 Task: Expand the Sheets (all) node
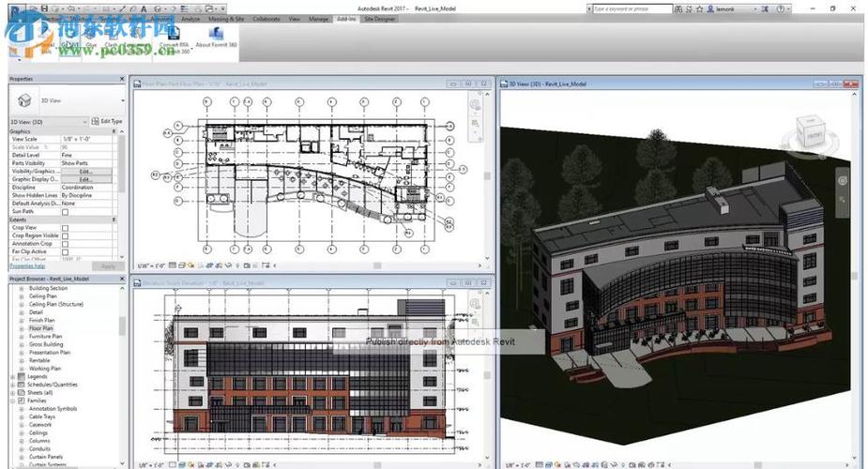click(13, 393)
